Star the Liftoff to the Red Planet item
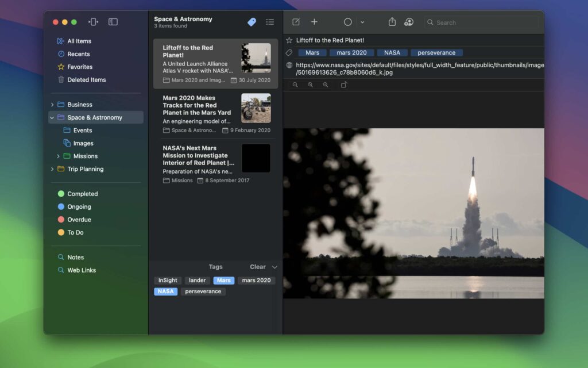The width and height of the screenshot is (588, 368). [x=288, y=40]
